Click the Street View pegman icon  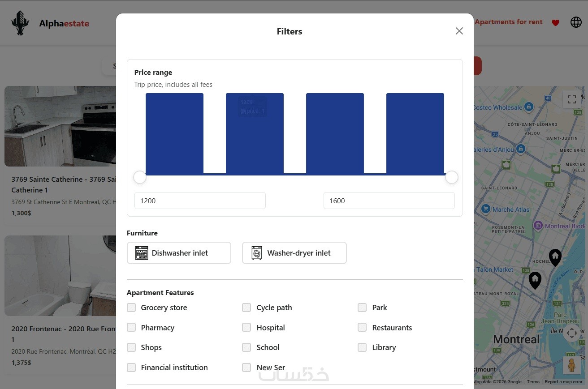point(571,365)
